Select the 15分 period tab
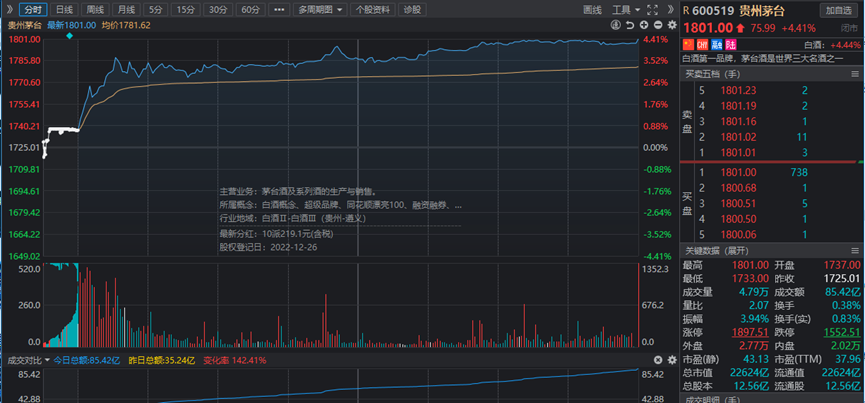 coord(186,9)
